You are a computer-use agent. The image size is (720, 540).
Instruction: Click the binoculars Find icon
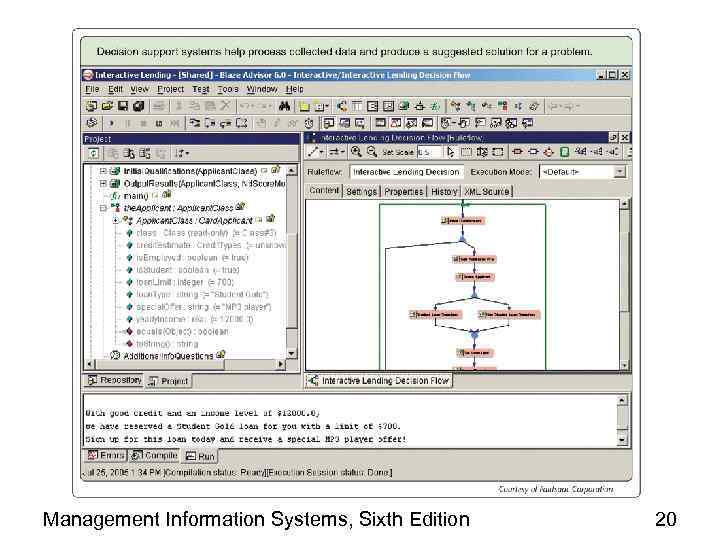coord(284,106)
